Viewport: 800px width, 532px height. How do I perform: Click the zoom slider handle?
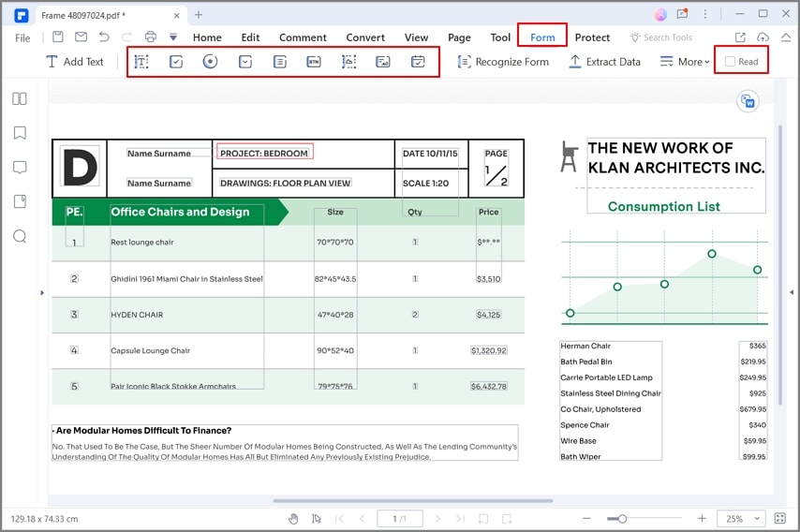point(622,519)
